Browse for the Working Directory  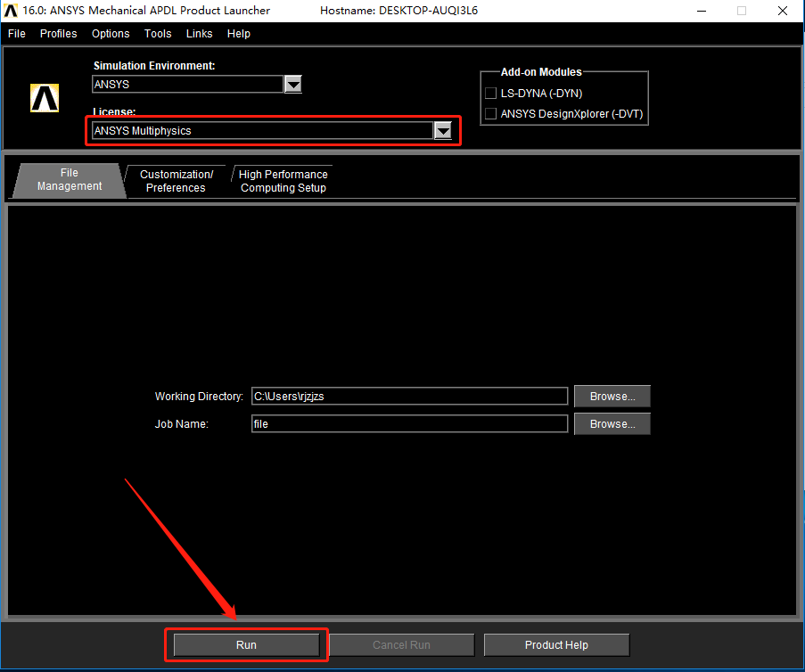pos(612,397)
